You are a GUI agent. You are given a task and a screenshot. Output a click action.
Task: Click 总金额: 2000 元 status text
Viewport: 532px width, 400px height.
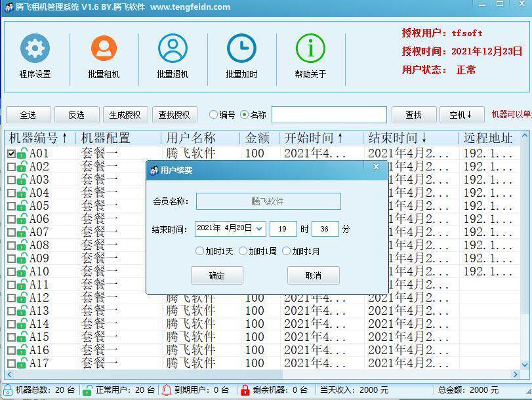click(x=468, y=390)
